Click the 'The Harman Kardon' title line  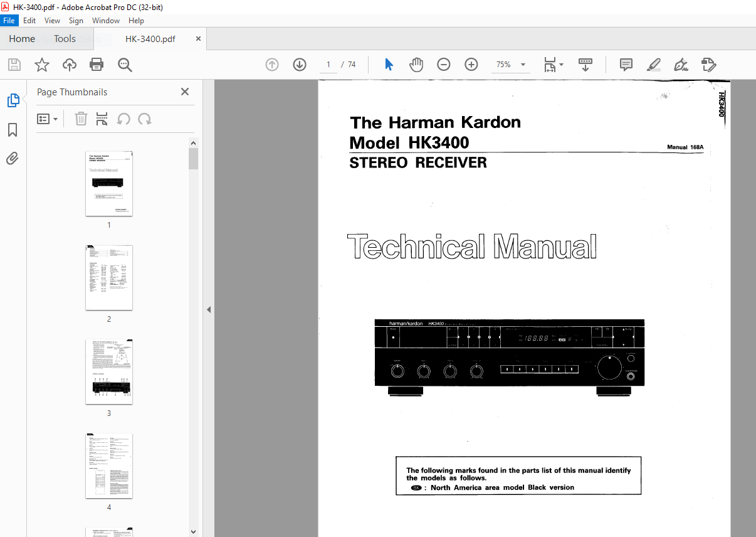[435, 122]
